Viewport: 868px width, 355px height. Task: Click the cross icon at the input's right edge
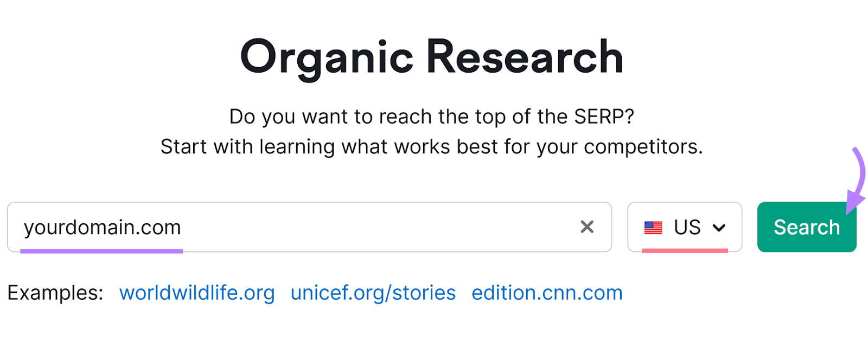click(586, 227)
